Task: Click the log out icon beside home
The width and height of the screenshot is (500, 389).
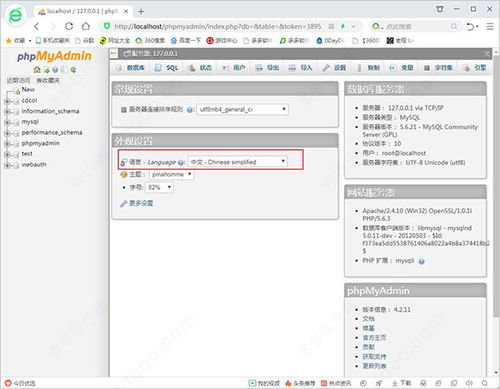Action: tap(46, 70)
